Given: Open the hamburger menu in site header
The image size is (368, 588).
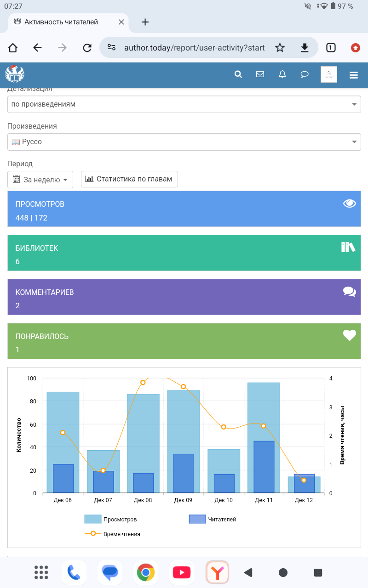Looking at the screenshot, I should pyautogui.click(x=353, y=75).
